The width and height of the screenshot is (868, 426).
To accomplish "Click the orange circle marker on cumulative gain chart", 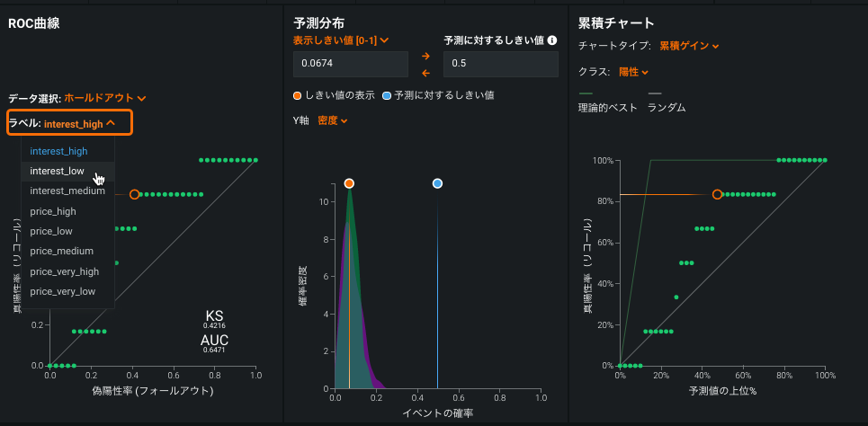I will (717, 194).
